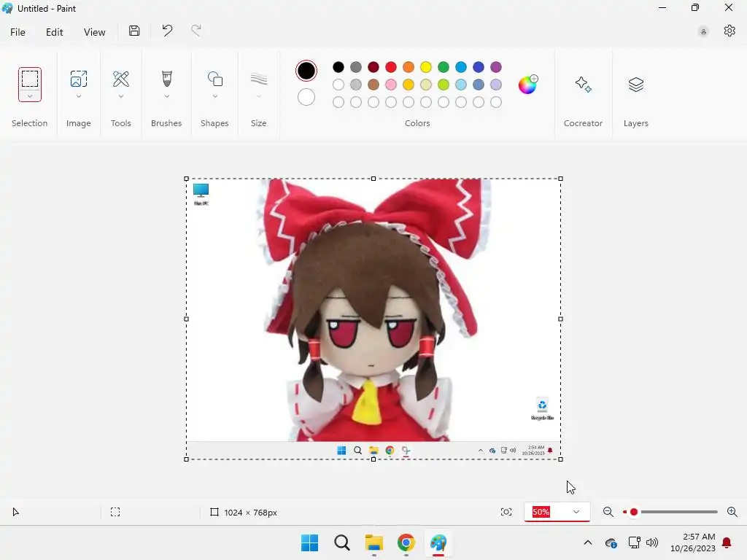Select the white Color 2 swatch

click(x=306, y=97)
